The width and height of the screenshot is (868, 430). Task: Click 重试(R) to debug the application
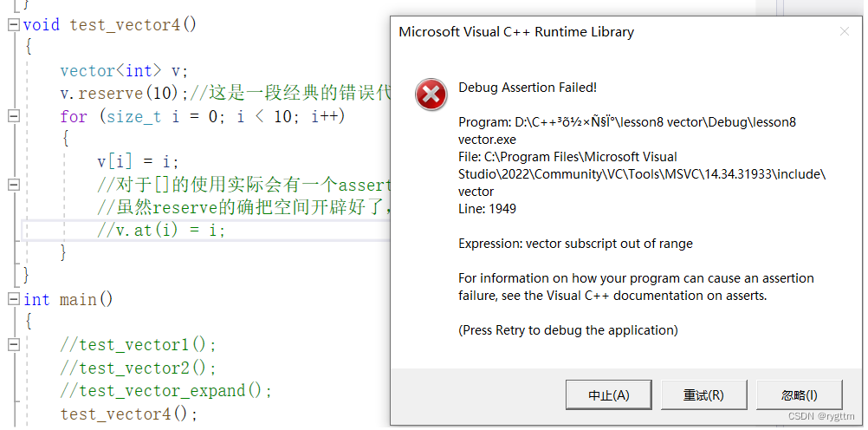(x=703, y=395)
